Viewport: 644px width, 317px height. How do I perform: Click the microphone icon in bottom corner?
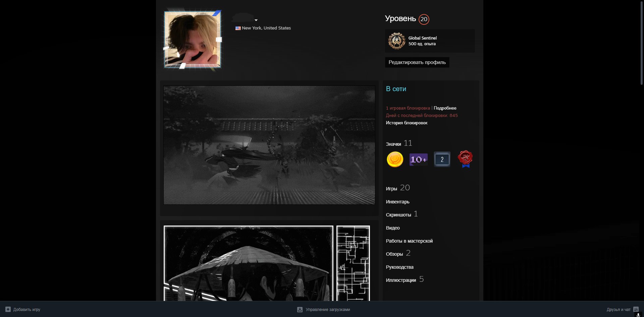tap(638, 315)
